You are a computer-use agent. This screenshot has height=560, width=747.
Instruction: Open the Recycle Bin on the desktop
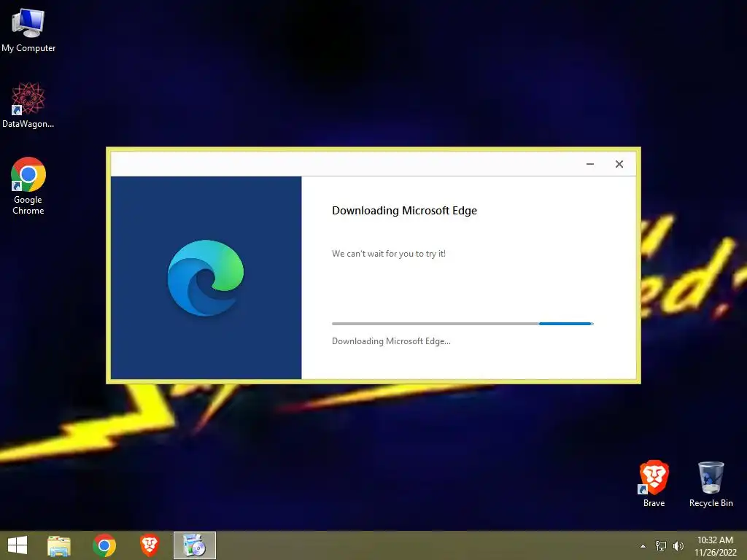coord(711,483)
